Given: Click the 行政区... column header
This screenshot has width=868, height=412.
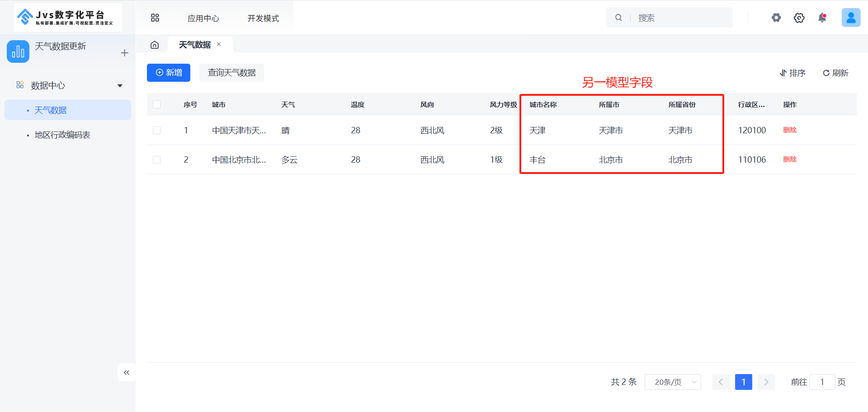Looking at the screenshot, I should [751, 104].
